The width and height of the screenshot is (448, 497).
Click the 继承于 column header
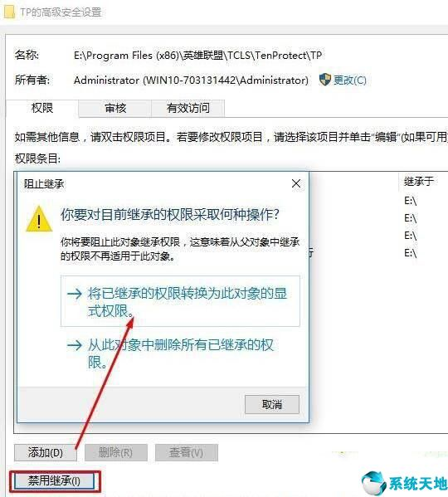(x=418, y=182)
